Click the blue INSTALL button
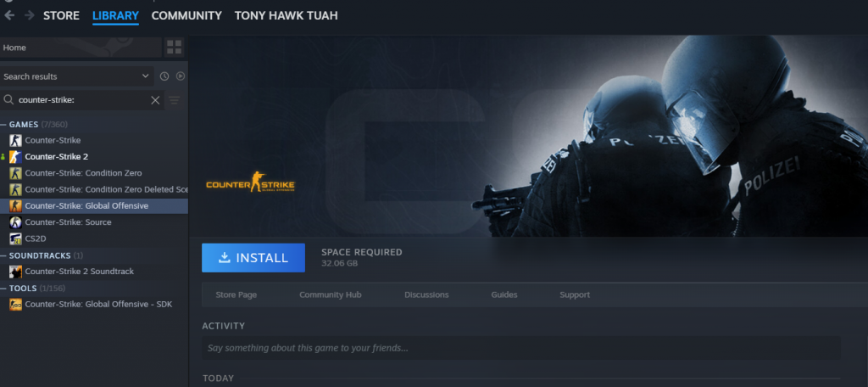Image resolution: width=868 pixels, height=387 pixels. (253, 258)
